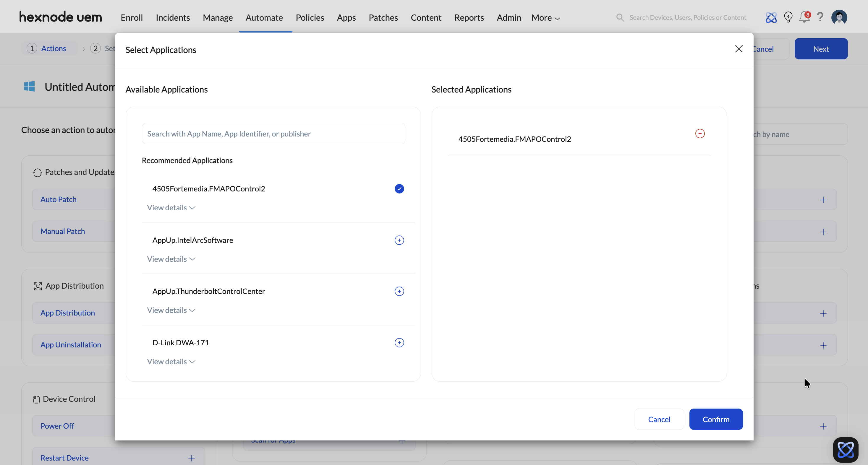Click the lightbulb tips icon
The width and height of the screenshot is (868, 465).
[788, 17]
